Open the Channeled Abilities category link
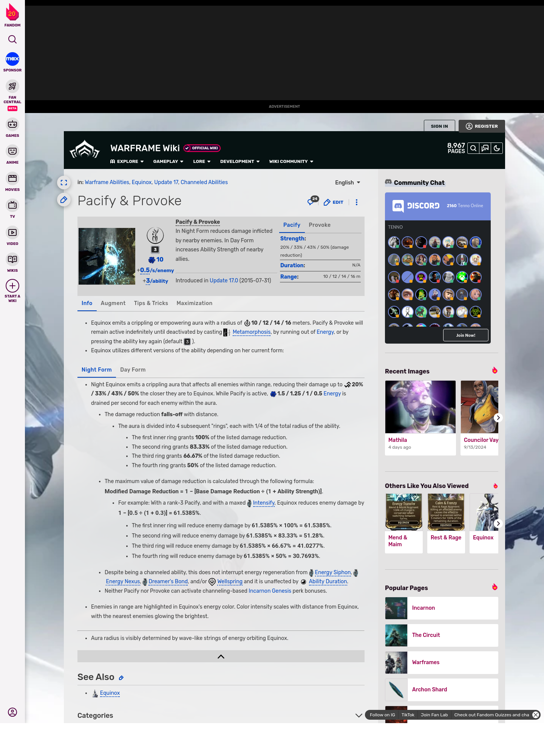This screenshot has height=756, width=544. 204,182
